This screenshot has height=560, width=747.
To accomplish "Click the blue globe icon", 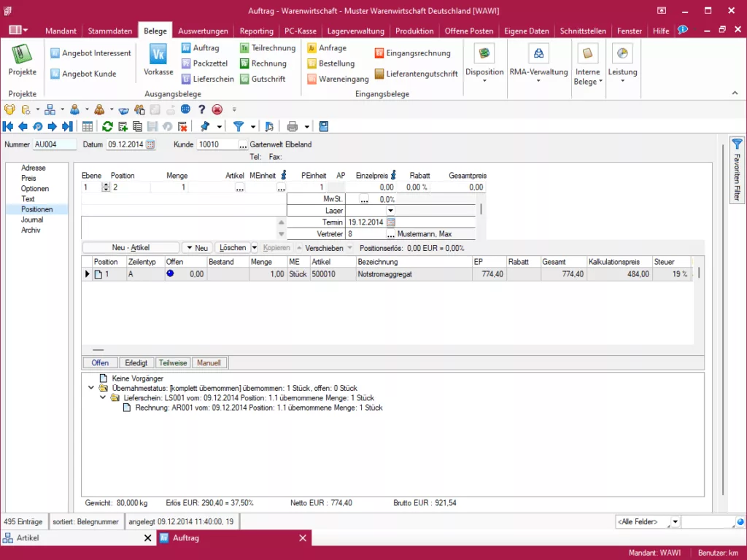I will coord(185,109).
